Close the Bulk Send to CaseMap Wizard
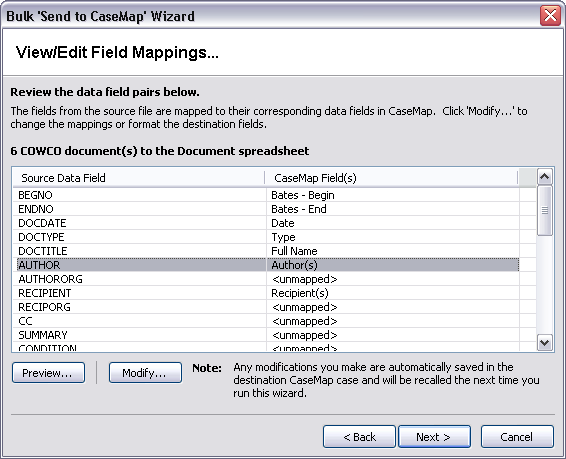This screenshot has height=459, width=566. 550,16
